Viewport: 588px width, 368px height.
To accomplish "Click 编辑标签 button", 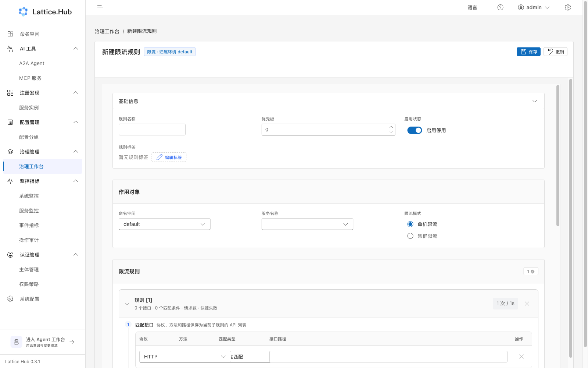I will (169, 157).
